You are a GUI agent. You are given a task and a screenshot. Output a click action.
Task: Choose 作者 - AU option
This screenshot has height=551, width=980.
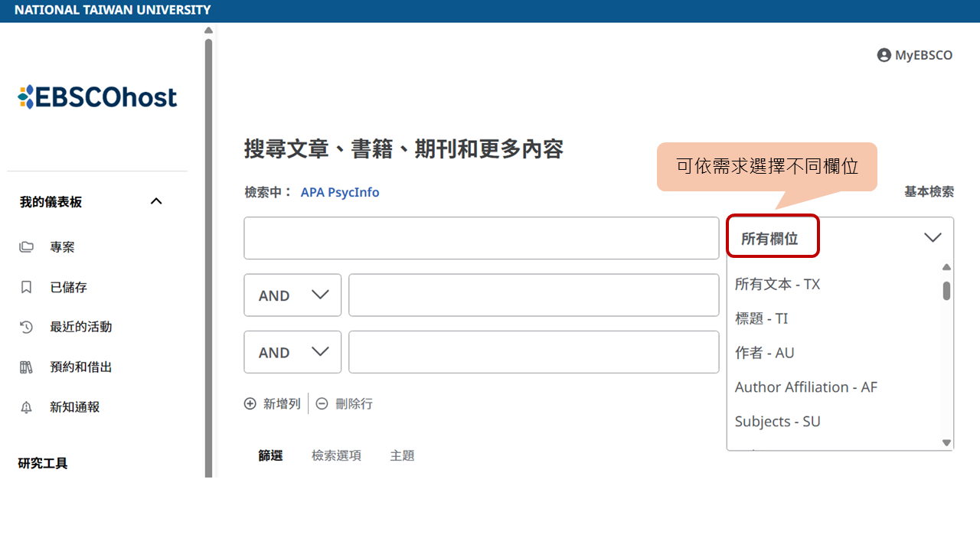click(764, 353)
